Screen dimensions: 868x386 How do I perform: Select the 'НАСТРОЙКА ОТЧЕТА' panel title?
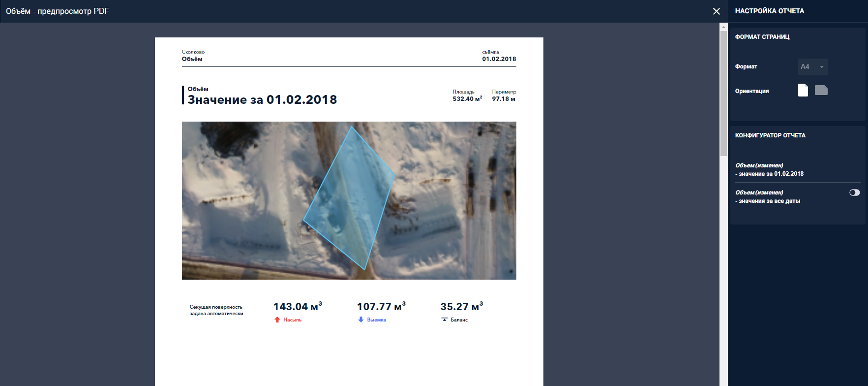769,11
